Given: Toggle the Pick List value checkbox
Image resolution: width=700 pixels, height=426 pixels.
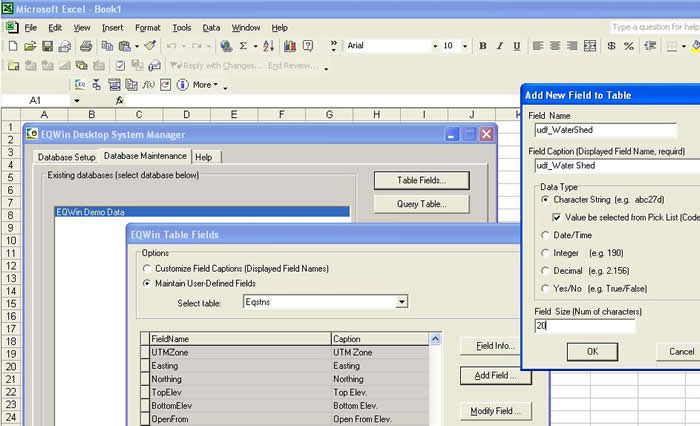Looking at the screenshot, I should (557, 217).
